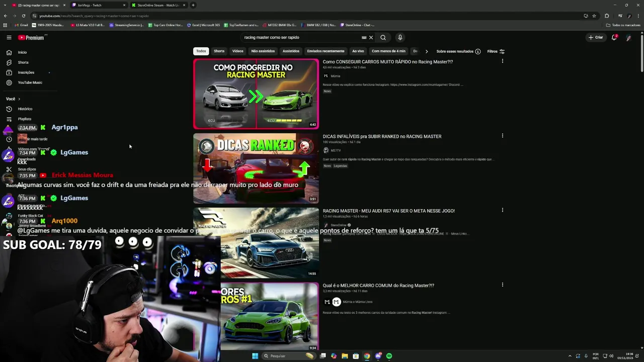Open menu for 'MELHOR CARRO COMUM' video
The image size is (644, 362).
tap(502, 285)
